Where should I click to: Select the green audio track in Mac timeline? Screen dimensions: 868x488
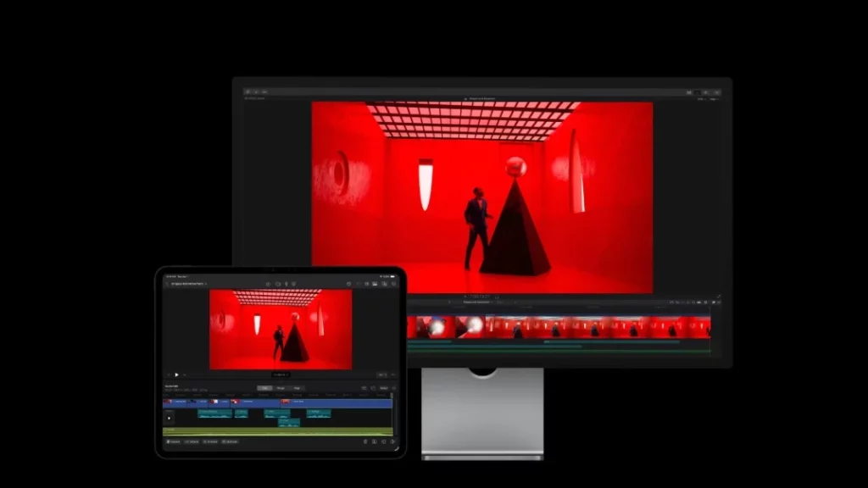(x=559, y=352)
